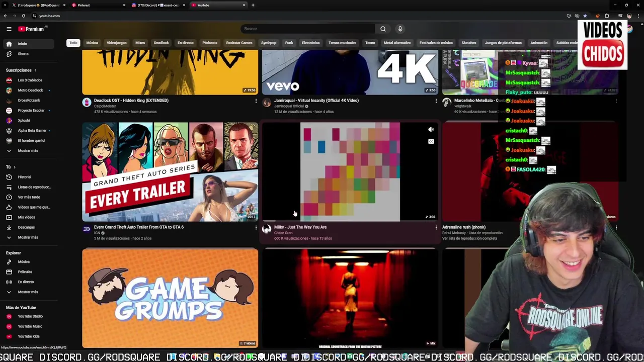Select the Todo filter chip
644x362 pixels.
pos(73,43)
